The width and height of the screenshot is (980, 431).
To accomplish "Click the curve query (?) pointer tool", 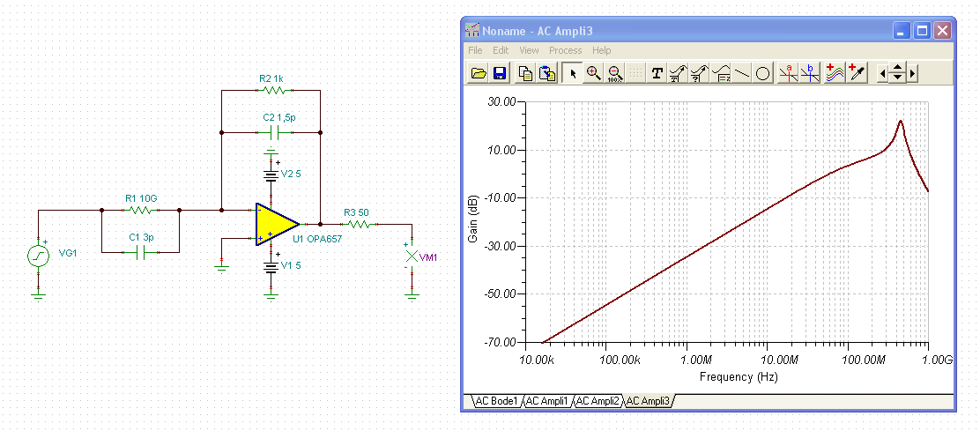I will (700, 73).
